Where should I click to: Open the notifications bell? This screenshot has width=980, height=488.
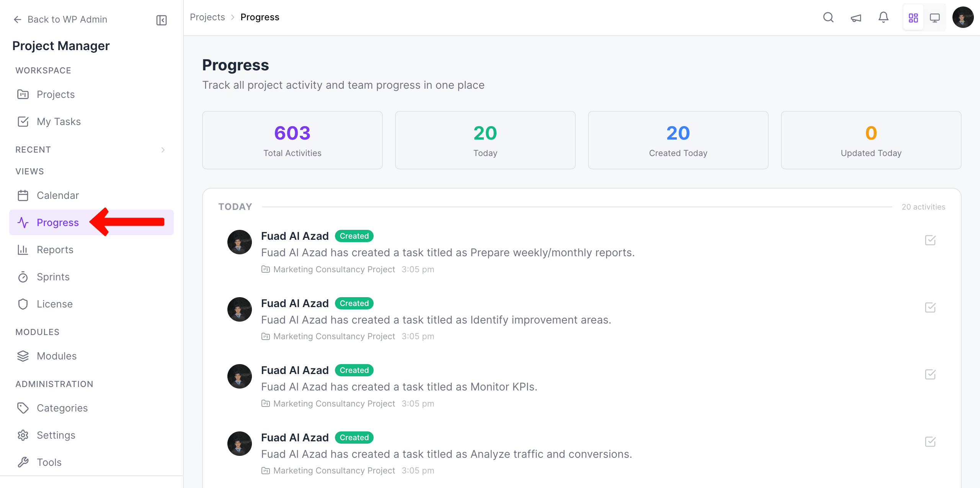pyautogui.click(x=884, y=17)
